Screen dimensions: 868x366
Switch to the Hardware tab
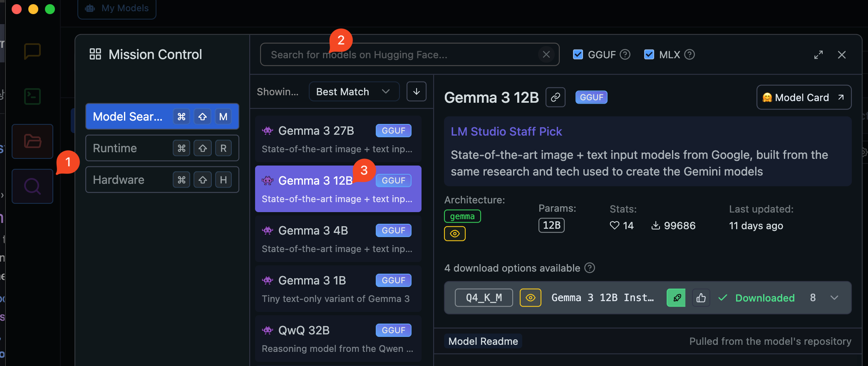tap(162, 180)
